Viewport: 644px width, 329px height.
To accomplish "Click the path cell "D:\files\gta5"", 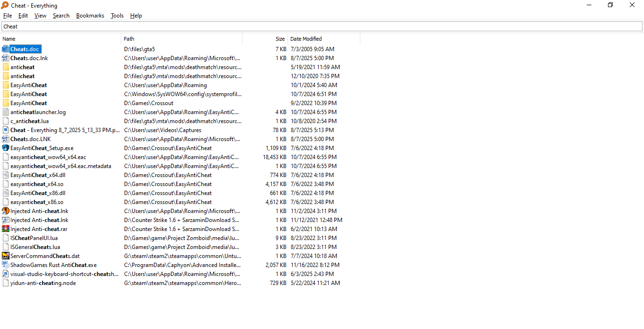I will click(140, 49).
